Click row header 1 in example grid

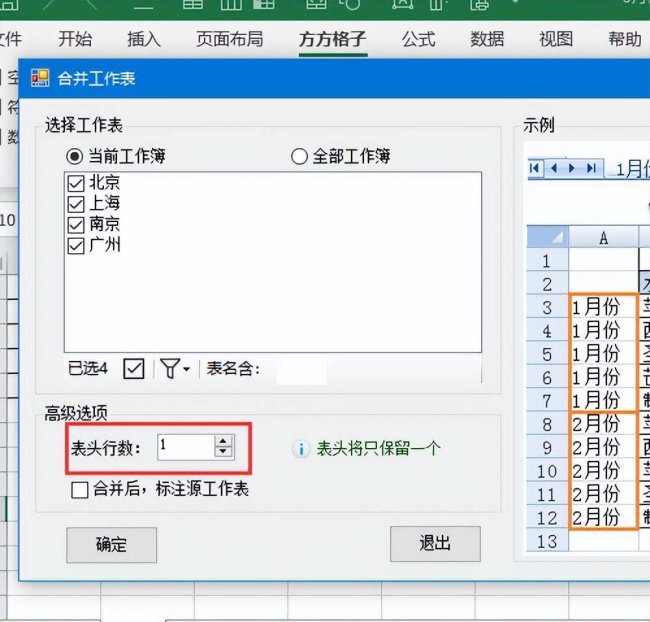click(547, 261)
